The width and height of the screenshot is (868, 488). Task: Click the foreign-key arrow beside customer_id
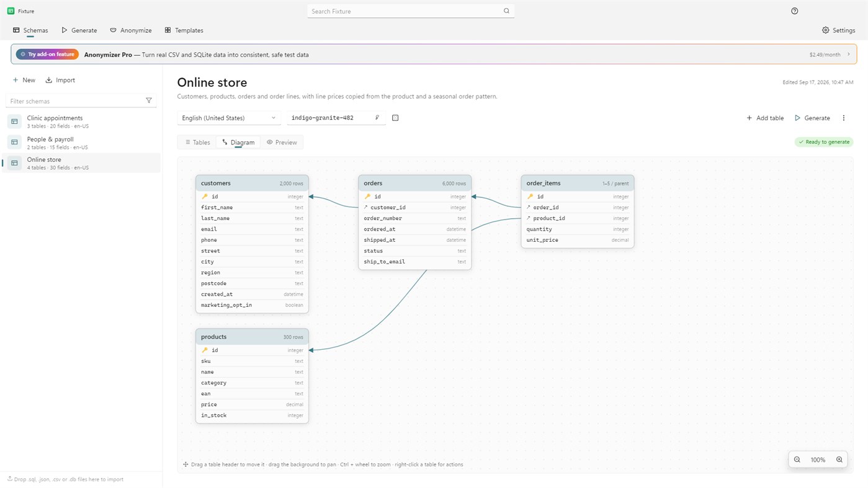366,207
